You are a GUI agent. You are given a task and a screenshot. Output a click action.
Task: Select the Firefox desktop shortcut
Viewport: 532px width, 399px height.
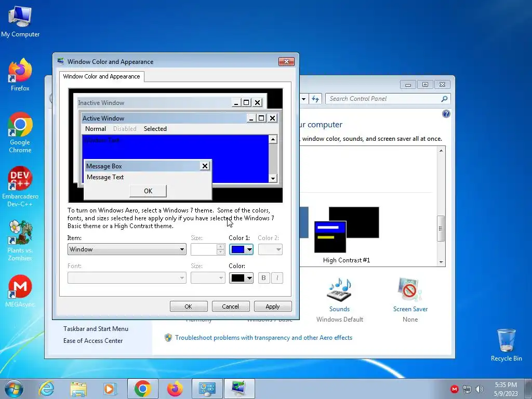tap(20, 75)
